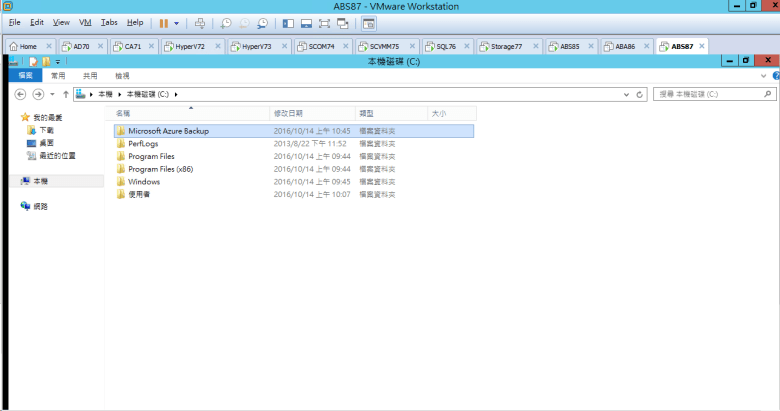Switch to the SCOM74 VM tab
This screenshot has width=780, height=411.
click(x=319, y=46)
